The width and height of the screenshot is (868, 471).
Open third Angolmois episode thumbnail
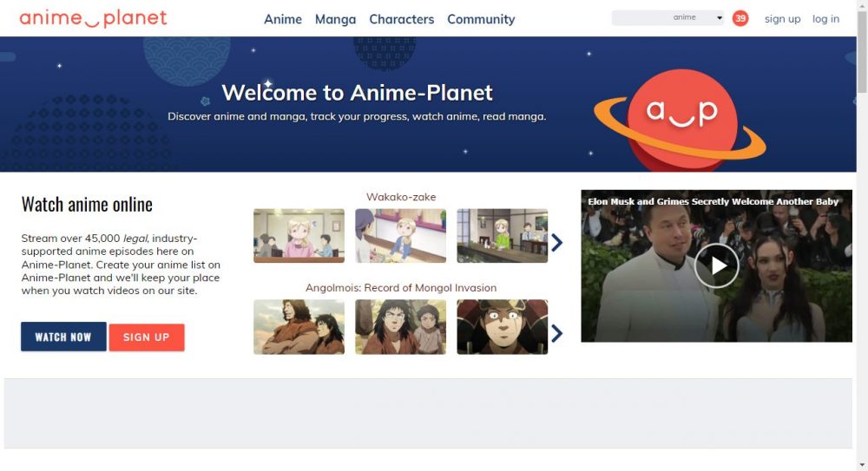[x=502, y=326]
